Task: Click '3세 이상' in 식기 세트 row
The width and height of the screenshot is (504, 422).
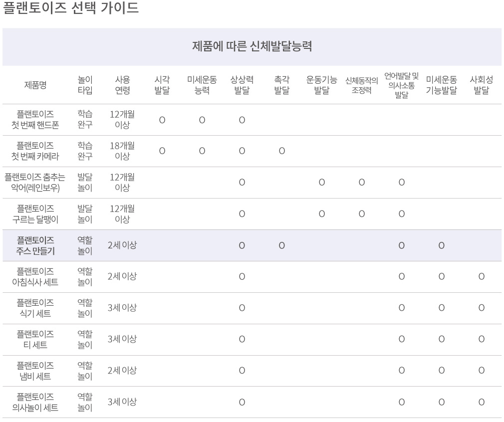Action: pos(122,308)
